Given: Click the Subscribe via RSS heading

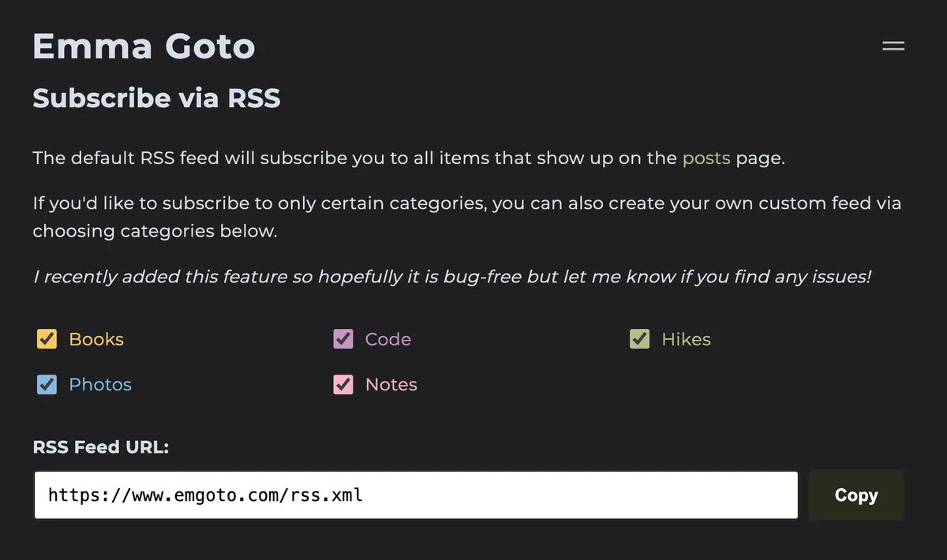Looking at the screenshot, I should pyautogui.click(x=156, y=98).
